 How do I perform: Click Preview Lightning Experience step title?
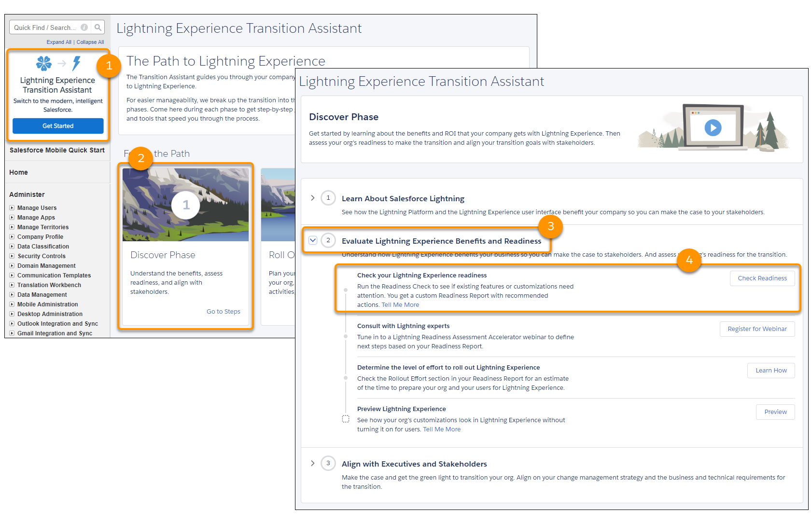pos(402,409)
